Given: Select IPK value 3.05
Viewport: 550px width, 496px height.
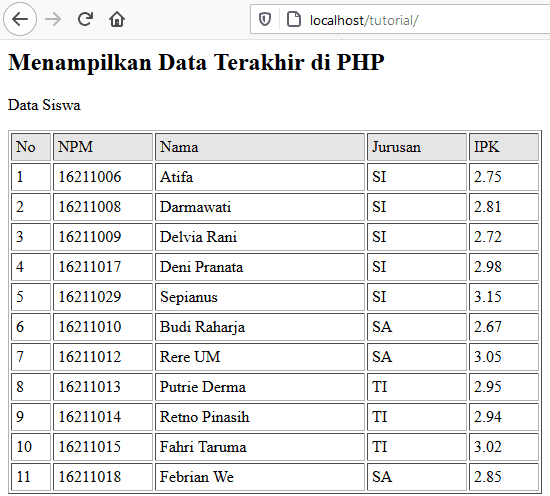Looking at the screenshot, I should pyautogui.click(x=504, y=357).
